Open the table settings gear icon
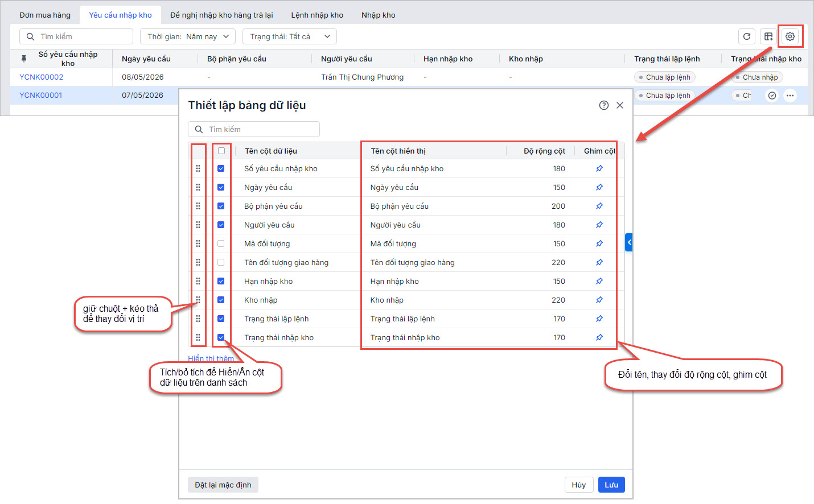814x504 pixels. click(790, 36)
